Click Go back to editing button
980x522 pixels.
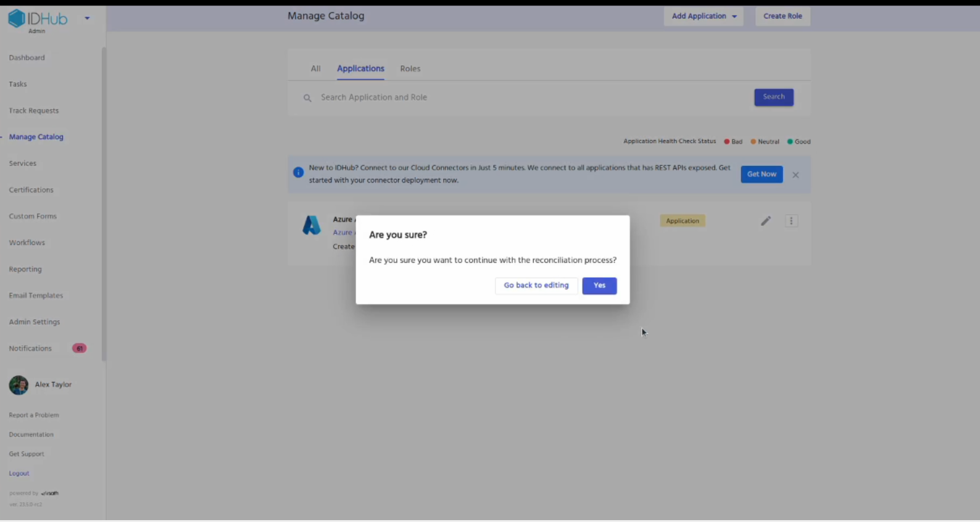[536, 286]
